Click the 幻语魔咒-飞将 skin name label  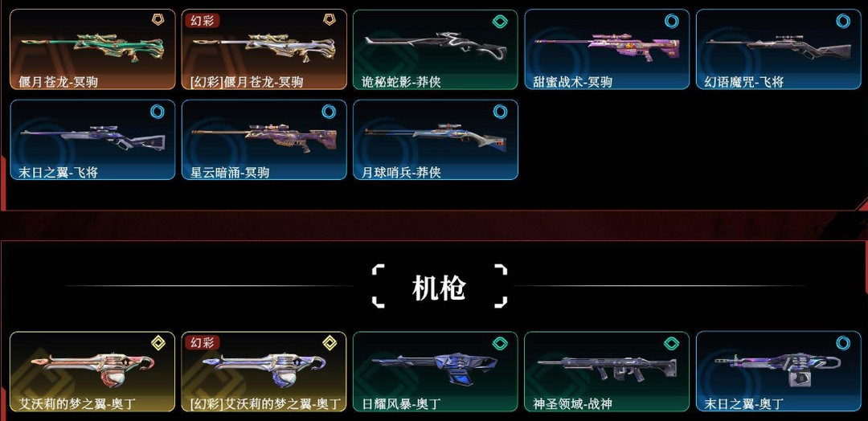coord(743,82)
